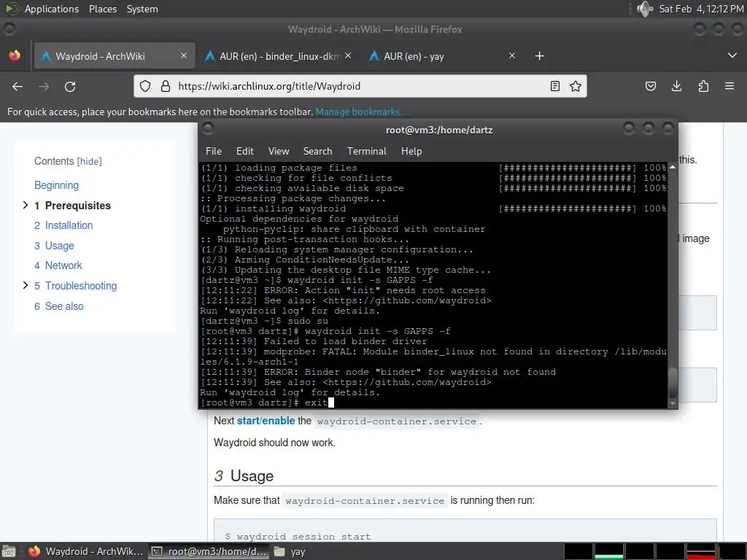Switch to the AUR binder_linux-dkms tab

tap(279, 56)
